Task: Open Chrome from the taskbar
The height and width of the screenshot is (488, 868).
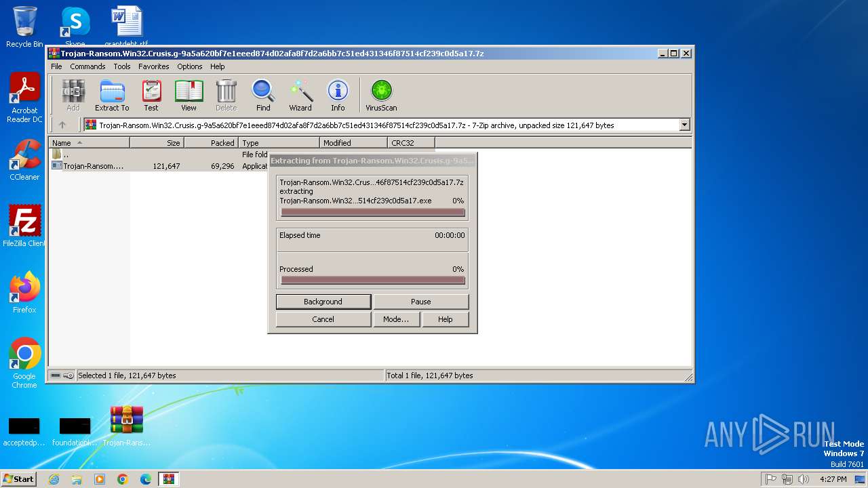Action: click(123, 479)
